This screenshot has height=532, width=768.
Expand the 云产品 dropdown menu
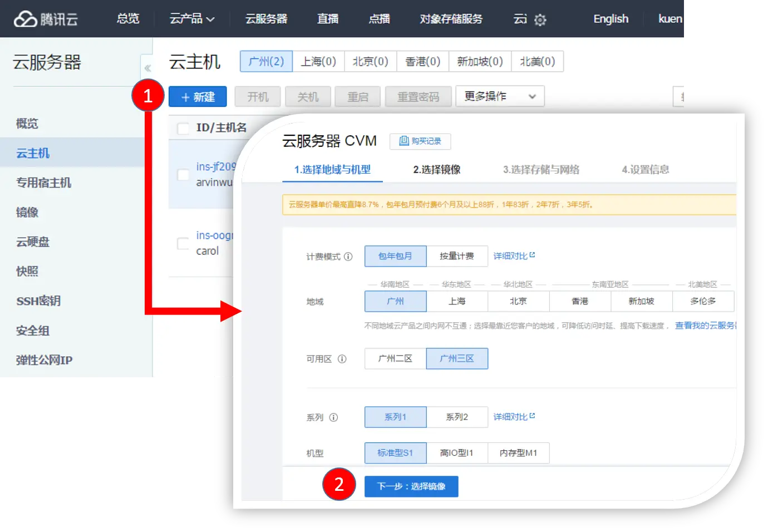192,19
